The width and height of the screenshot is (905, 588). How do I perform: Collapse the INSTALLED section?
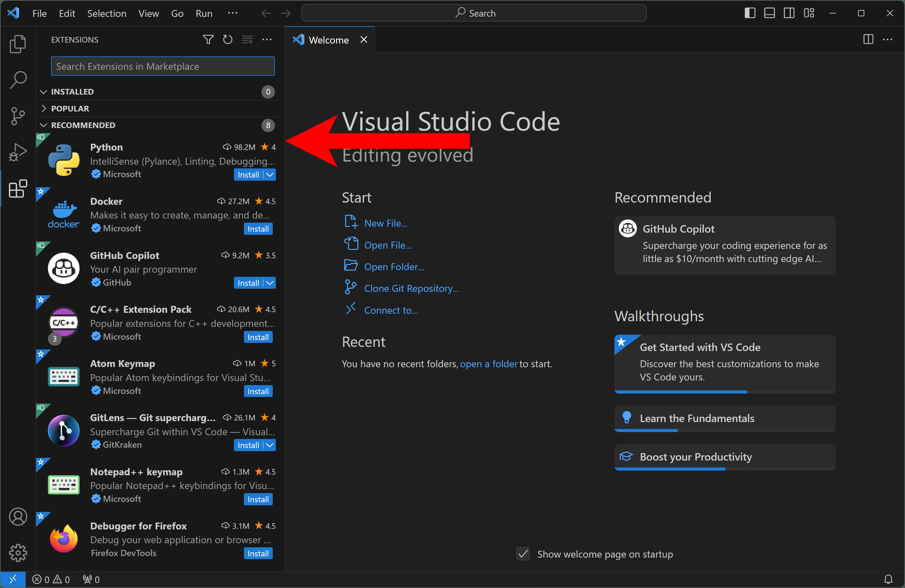[160, 92]
